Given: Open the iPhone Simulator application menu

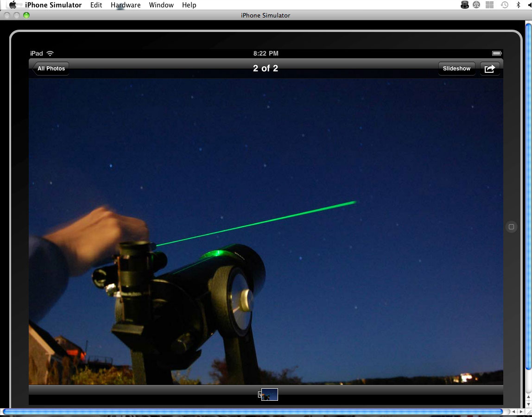Looking at the screenshot, I should 53,5.
